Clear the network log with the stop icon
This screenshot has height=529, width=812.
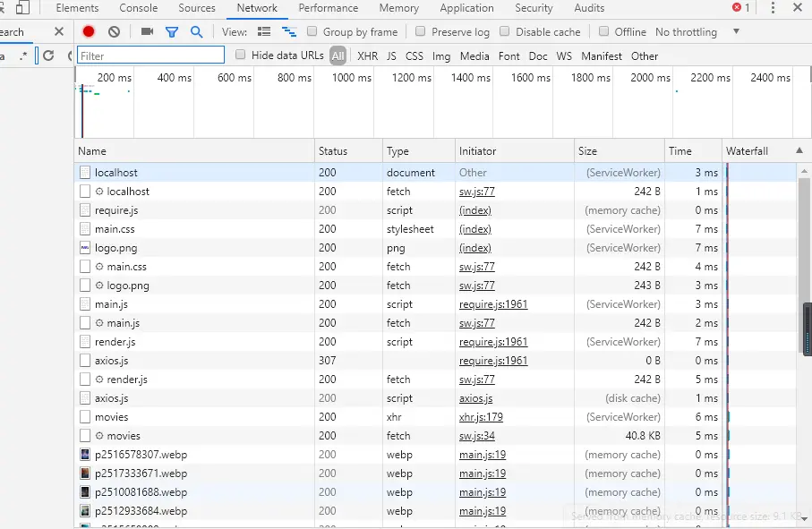(114, 32)
